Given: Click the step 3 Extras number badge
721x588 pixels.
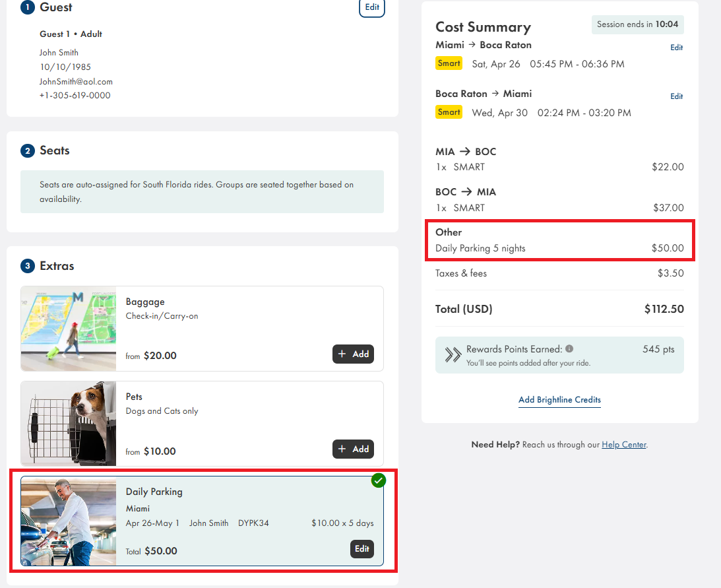Looking at the screenshot, I should [x=27, y=266].
